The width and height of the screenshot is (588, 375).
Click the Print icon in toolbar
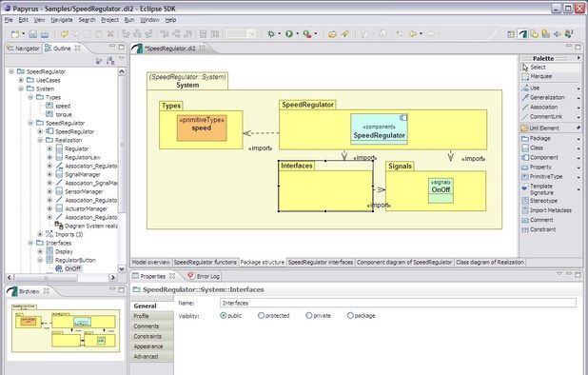(45, 34)
